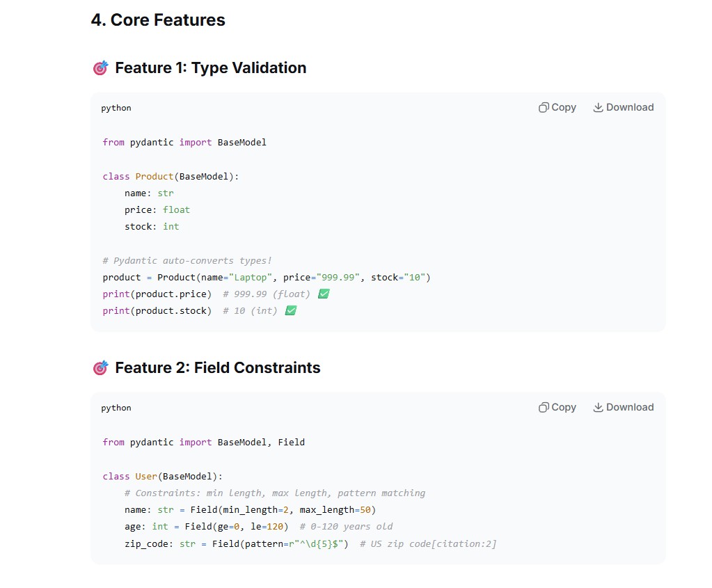Click the age Field(ge=0, le=120) line
The width and height of the screenshot is (712, 588).
pos(258,527)
